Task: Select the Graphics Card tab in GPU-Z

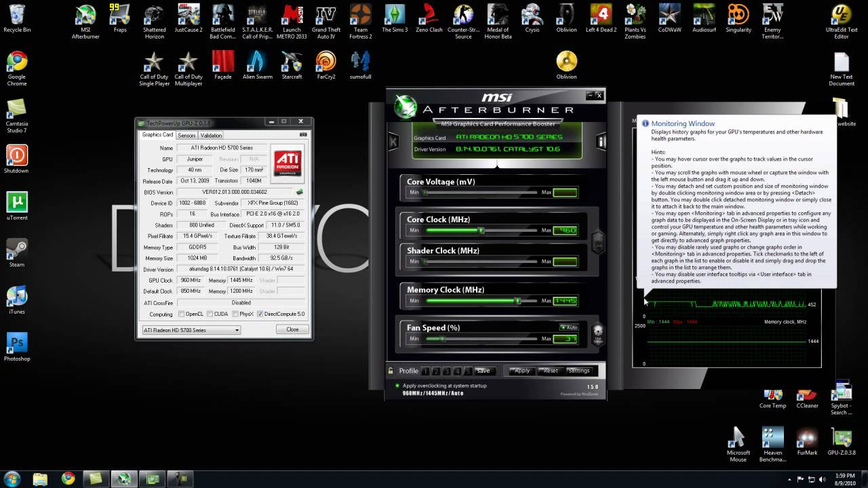Action: 157,135
